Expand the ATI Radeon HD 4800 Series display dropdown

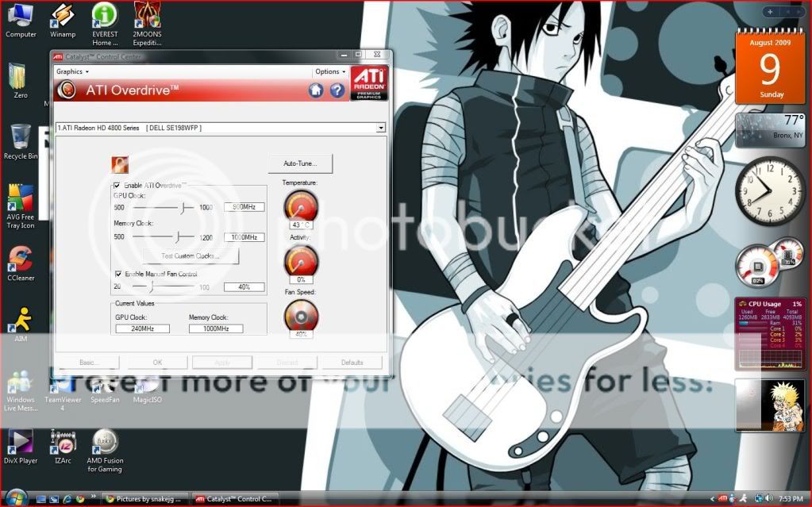[x=381, y=128]
